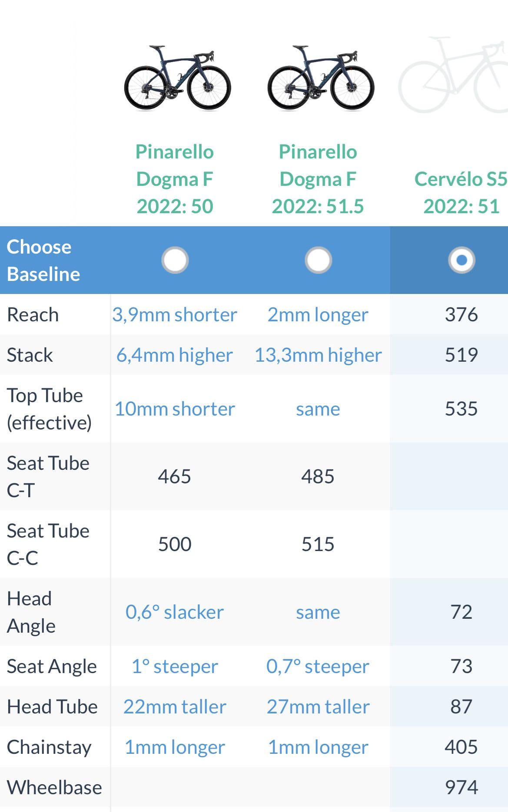
Task: Click the Cervélo S5 baseline radio button
Action: (x=462, y=260)
